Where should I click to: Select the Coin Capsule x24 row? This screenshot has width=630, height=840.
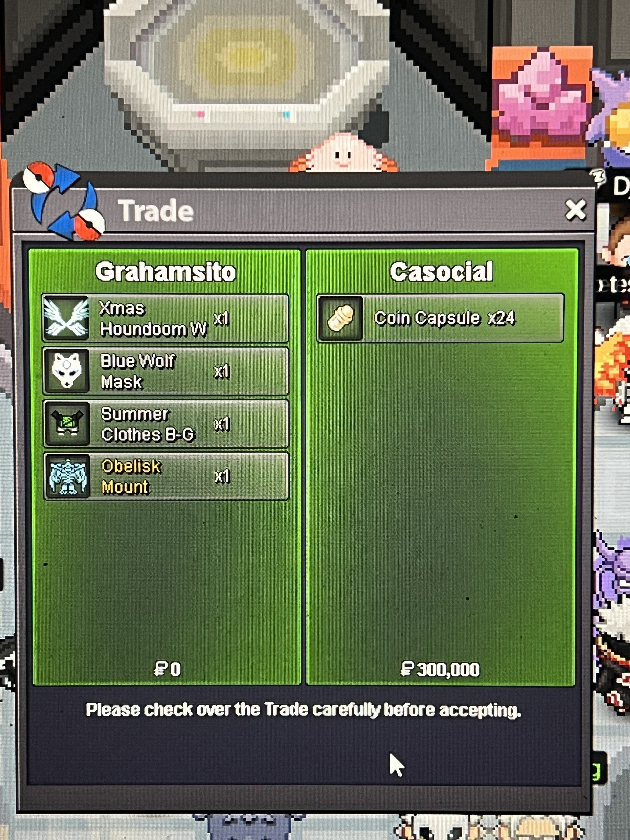tap(440, 318)
